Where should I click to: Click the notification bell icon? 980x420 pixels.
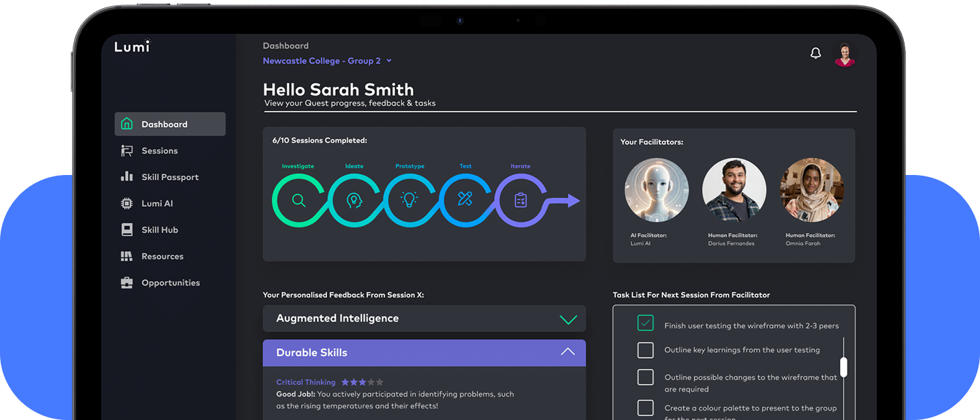(x=815, y=53)
